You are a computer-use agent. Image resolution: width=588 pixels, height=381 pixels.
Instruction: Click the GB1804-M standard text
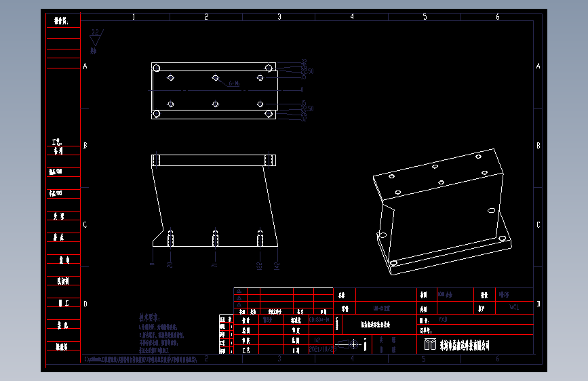pos(319,320)
